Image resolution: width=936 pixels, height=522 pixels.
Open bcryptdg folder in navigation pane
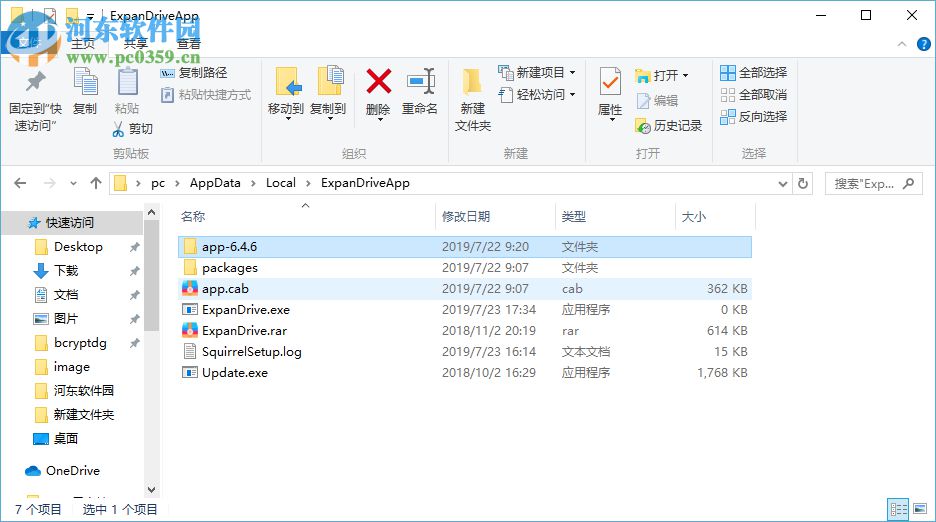[72, 342]
